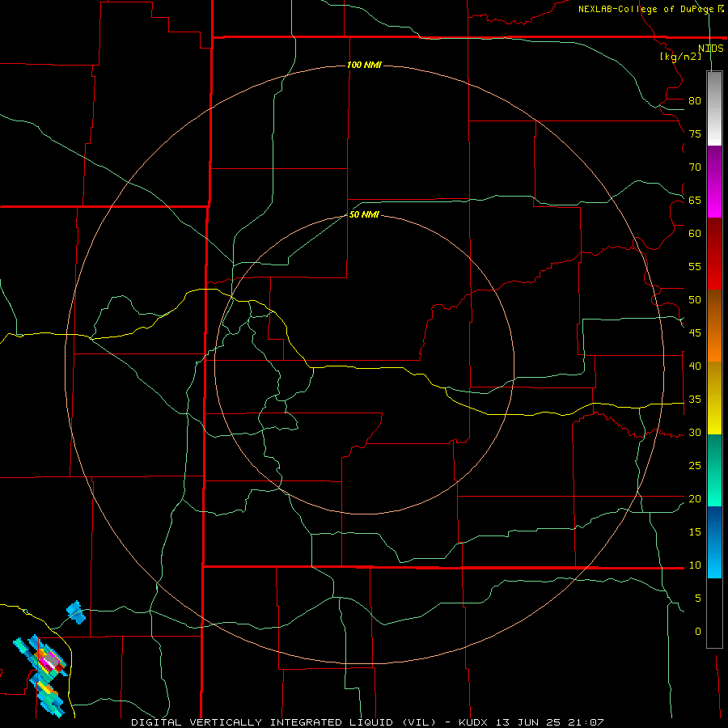Click the 80 value on the scale
Screen dimensions: 728x728
point(695,101)
